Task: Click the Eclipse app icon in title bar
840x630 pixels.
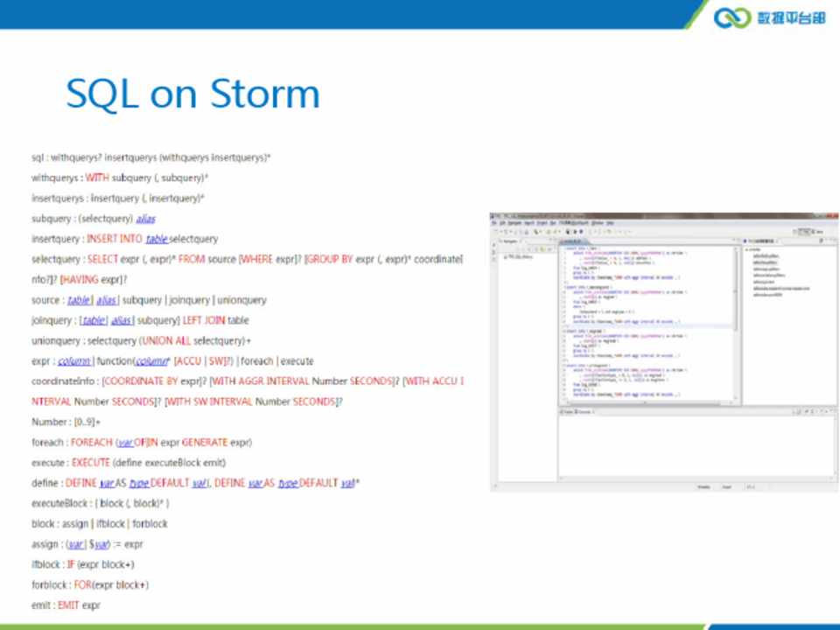Action: [x=493, y=215]
